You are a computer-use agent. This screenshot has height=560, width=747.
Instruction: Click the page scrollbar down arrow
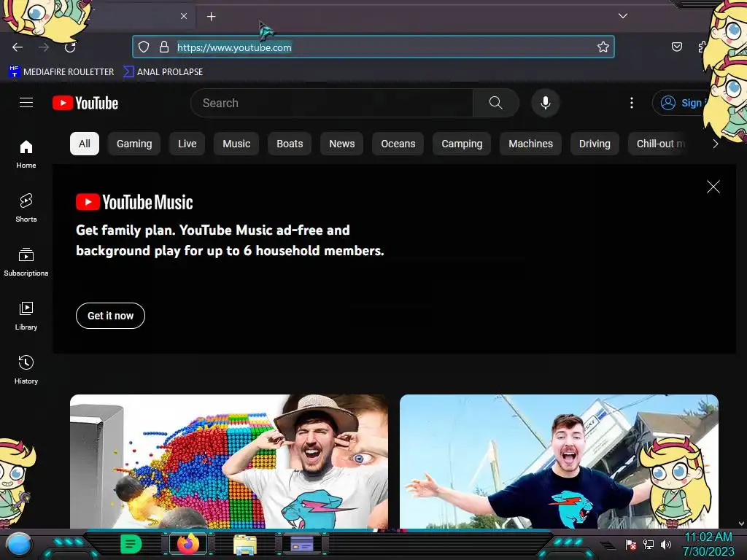[741, 524]
